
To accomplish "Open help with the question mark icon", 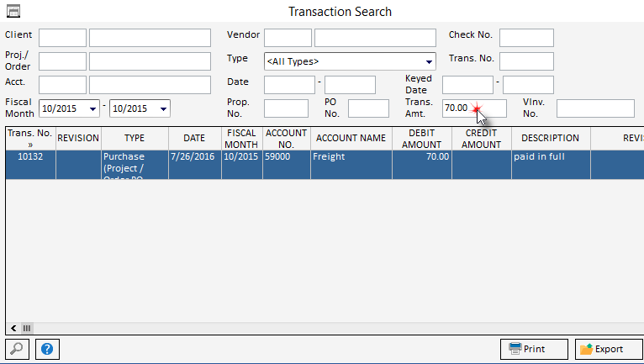I will (47, 349).
